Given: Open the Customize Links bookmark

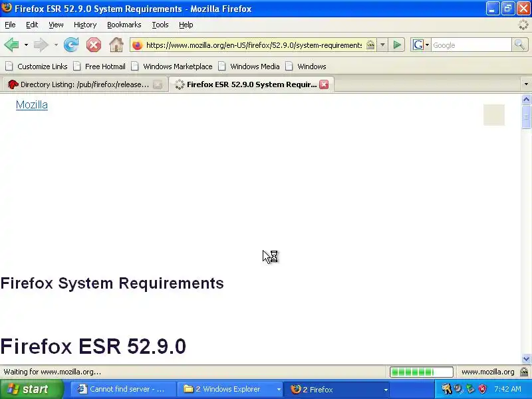Looking at the screenshot, I should (37, 66).
